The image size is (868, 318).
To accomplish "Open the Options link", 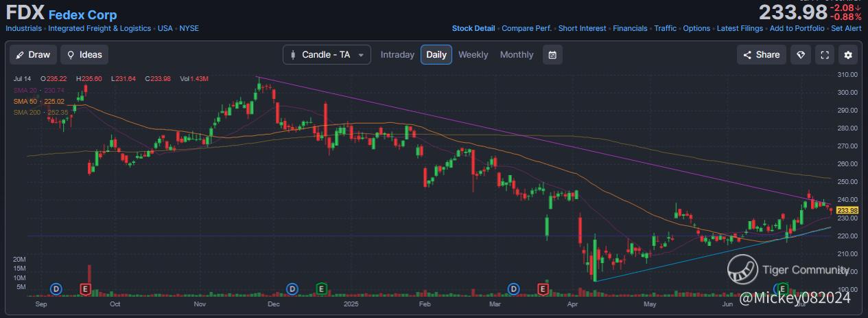I will tap(696, 29).
